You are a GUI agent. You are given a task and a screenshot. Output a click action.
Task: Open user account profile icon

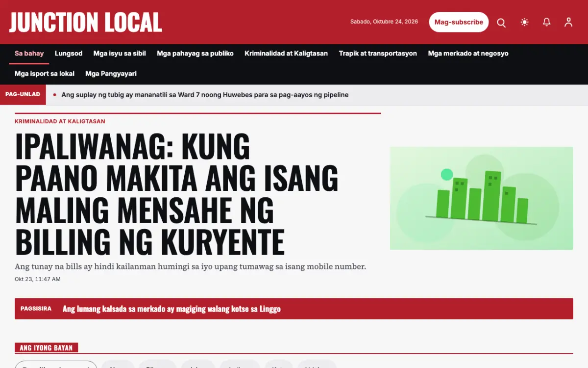(568, 22)
